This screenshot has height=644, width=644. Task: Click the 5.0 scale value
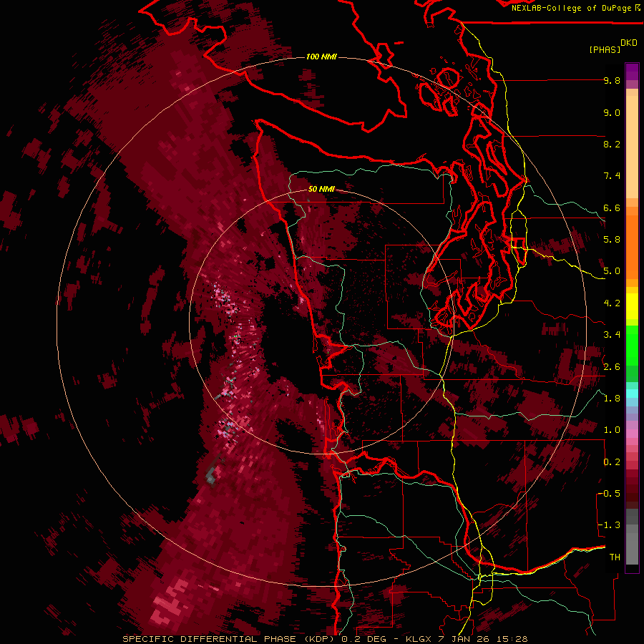point(612,271)
